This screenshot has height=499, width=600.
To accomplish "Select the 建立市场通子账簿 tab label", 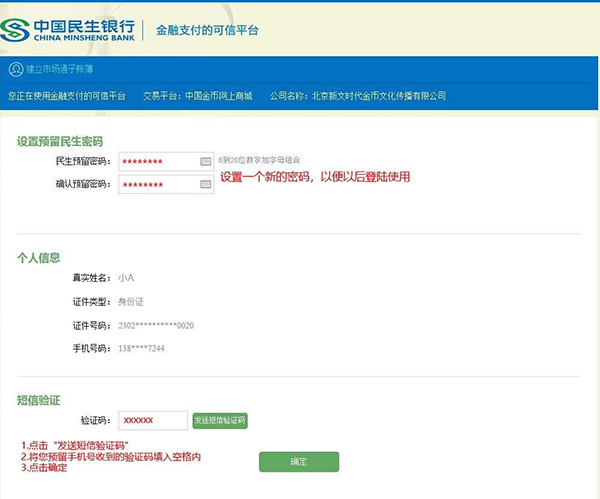I will click(x=58, y=69).
